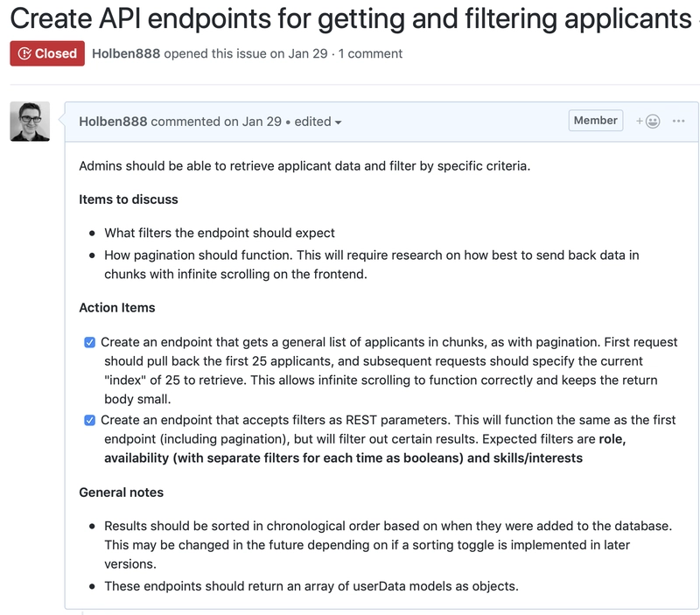This screenshot has width=700, height=615.
Task: Click the issue title text
Action: 351,18
